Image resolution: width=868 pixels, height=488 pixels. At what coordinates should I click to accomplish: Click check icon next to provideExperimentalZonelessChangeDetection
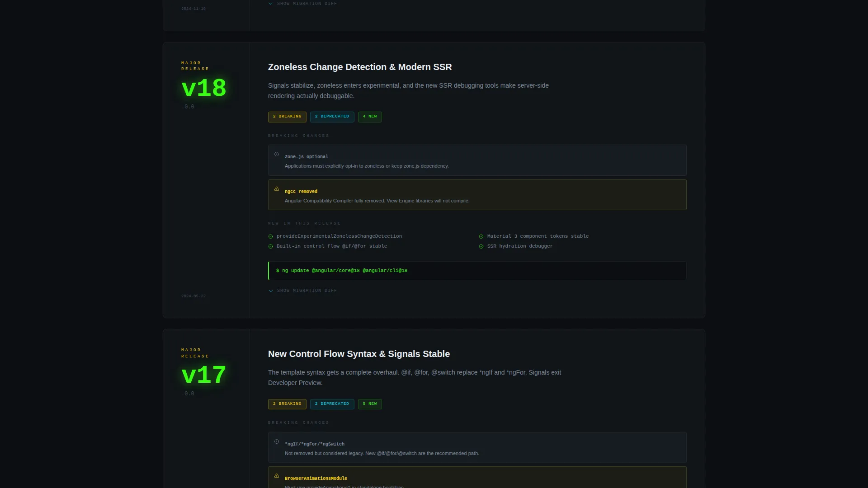[x=271, y=237]
